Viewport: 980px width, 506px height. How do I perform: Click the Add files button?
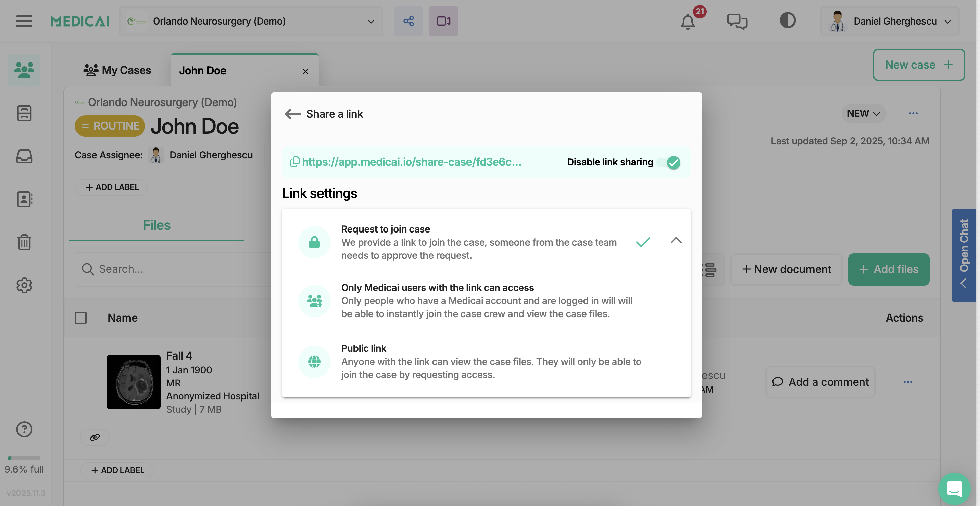(888, 269)
